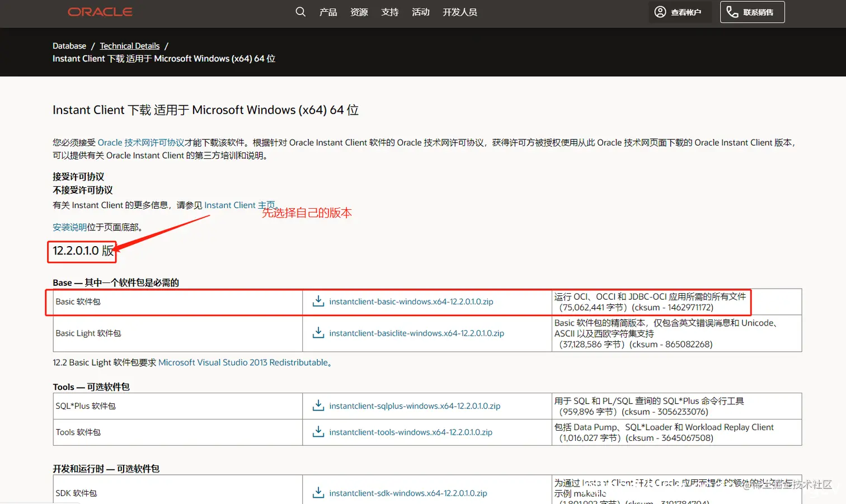Select 接受许可协议 option
The image size is (846, 504).
[78, 177]
